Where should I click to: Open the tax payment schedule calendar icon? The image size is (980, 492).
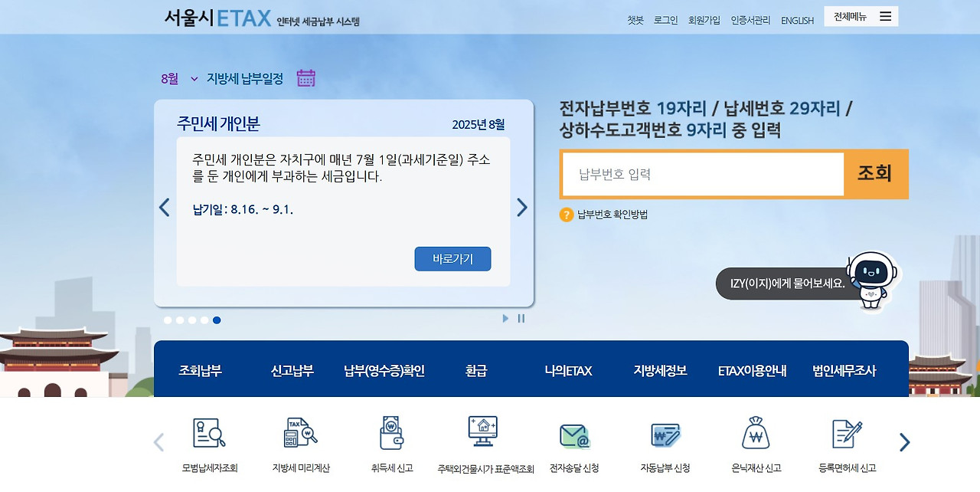pyautogui.click(x=306, y=78)
